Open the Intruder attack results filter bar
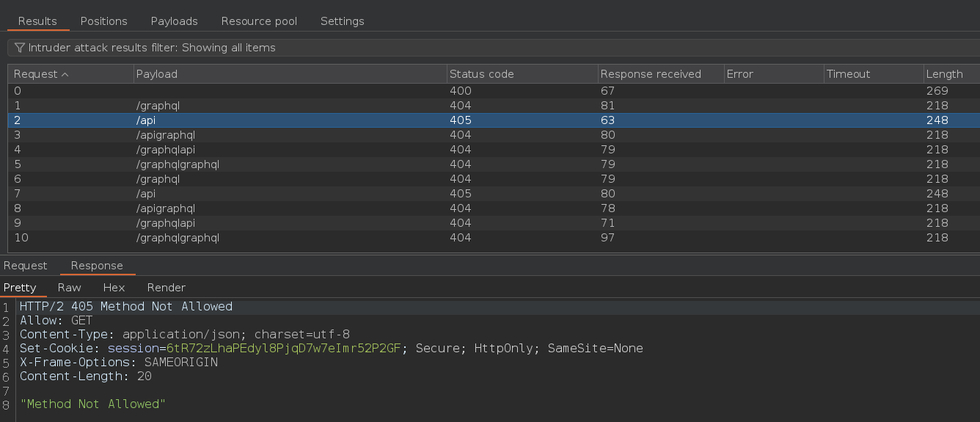The height and width of the screenshot is (422, 980). pyautogui.click(x=493, y=48)
